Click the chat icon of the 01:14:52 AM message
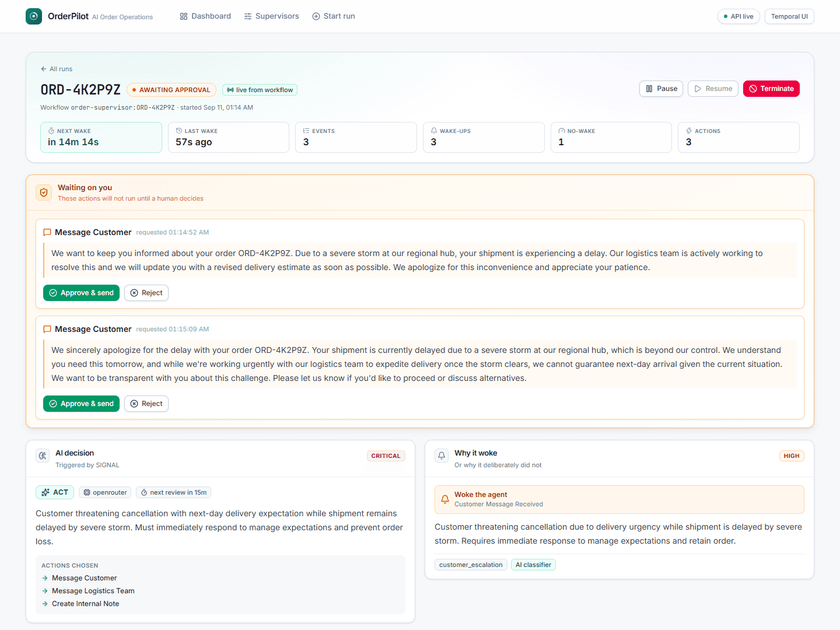The height and width of the screenshot is (630, 840). (x=47, y=232)
